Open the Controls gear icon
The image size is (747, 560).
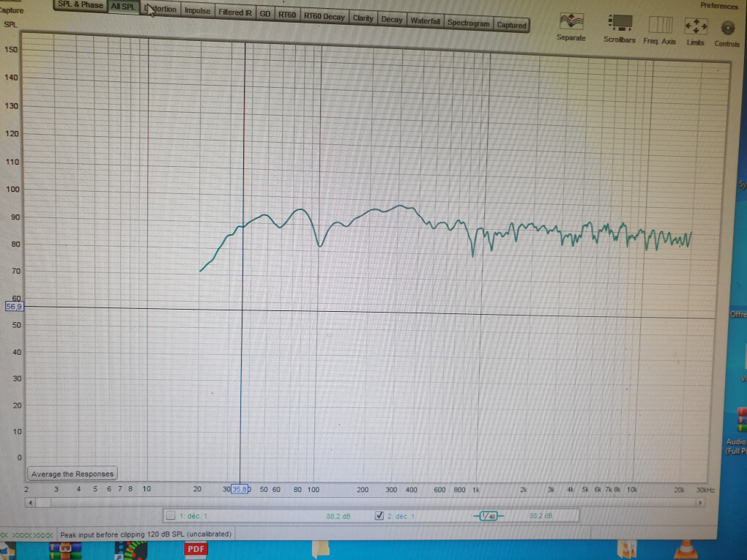point(727,29)
